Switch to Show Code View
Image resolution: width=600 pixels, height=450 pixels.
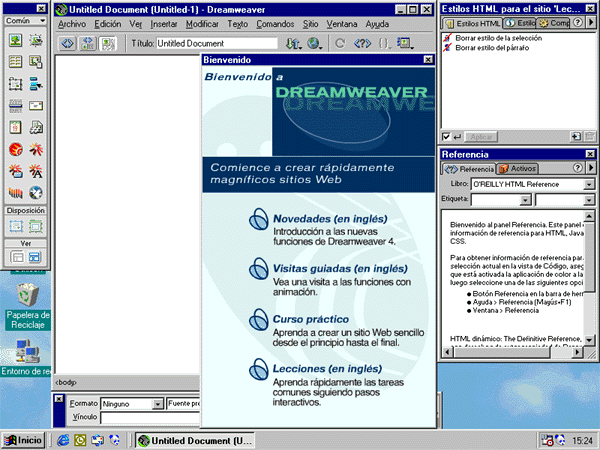coord(67,43)
